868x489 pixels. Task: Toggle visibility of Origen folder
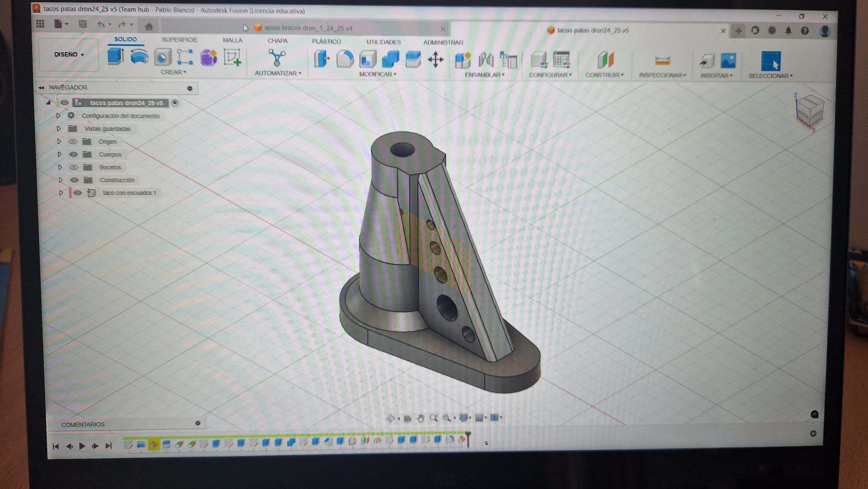click(x=73, y=142)
